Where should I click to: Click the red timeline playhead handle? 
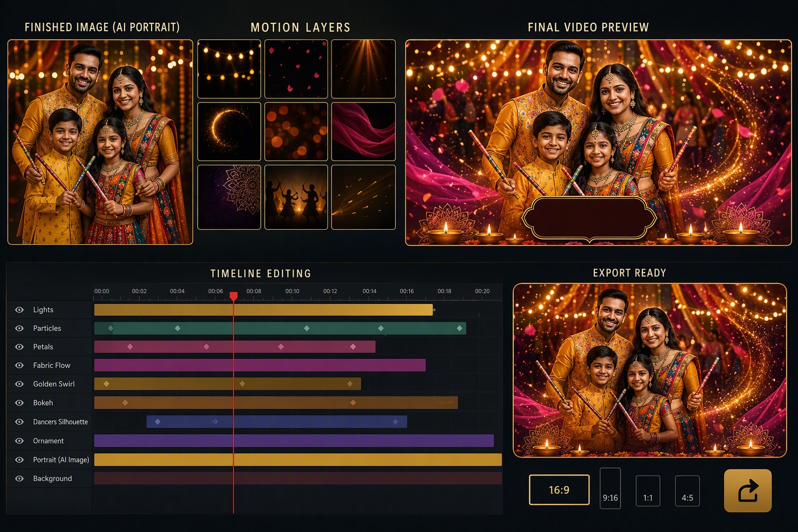pos(234,296)
